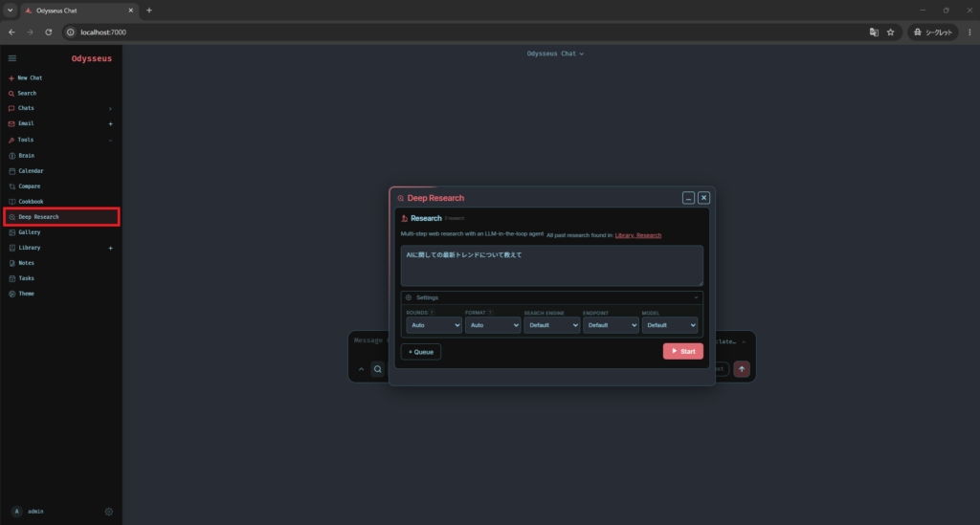This screenshot has height=525, width=980.
Task: Close the Deep Research dialog
Action: (x=703, y=198)
